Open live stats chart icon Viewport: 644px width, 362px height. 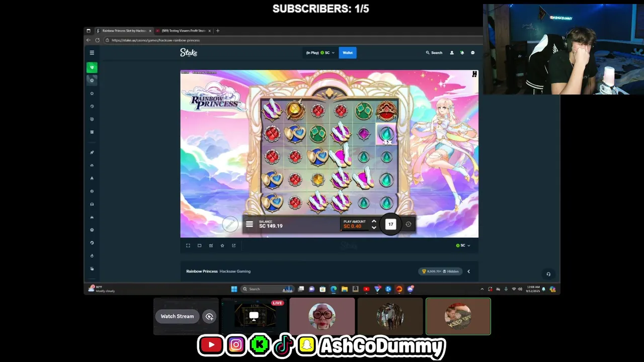click(211, 245)
